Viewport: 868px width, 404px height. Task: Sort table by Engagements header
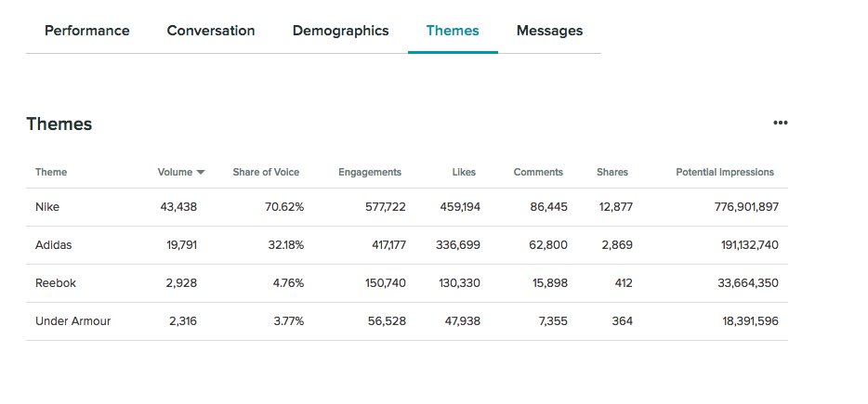click(370, 173)
